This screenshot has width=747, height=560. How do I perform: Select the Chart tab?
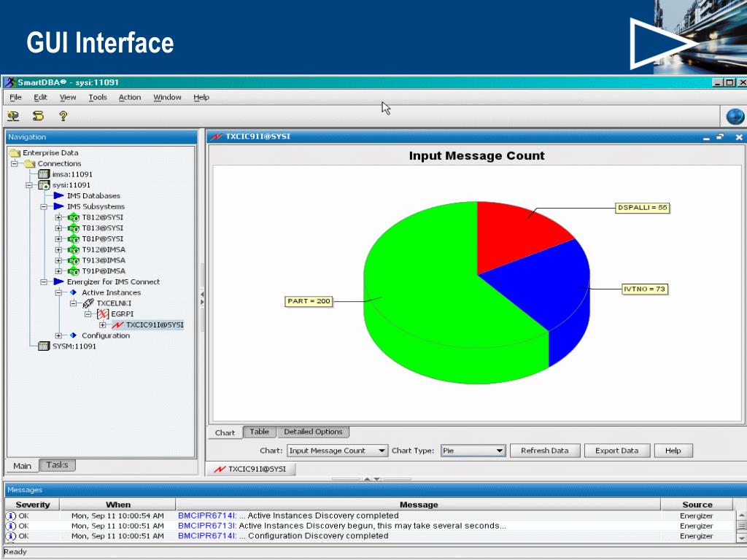click(225, 432)
